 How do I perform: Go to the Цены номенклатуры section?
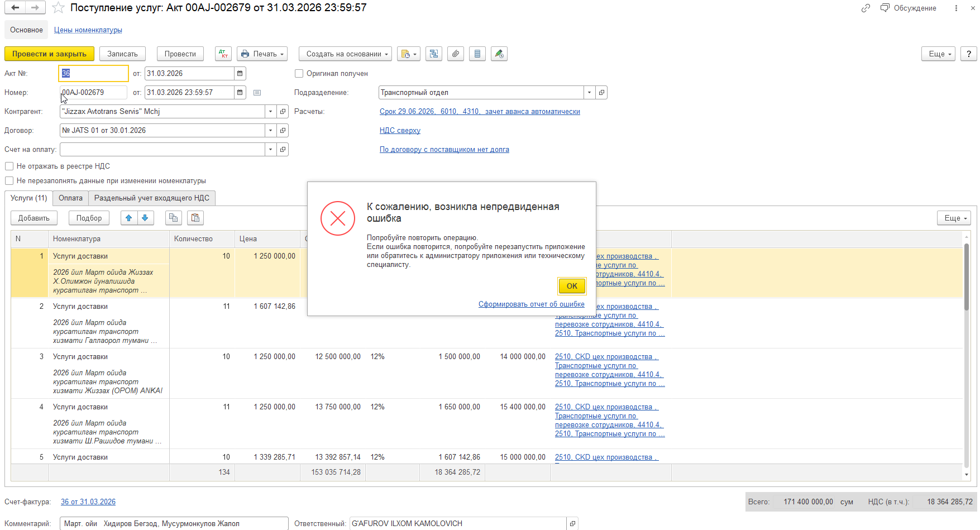point(88,30)
